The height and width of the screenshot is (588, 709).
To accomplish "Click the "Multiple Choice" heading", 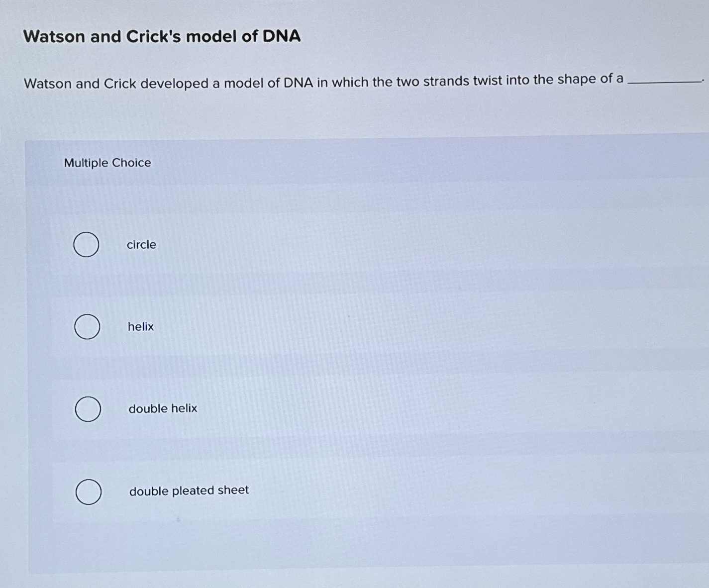I will pos(107,163).
